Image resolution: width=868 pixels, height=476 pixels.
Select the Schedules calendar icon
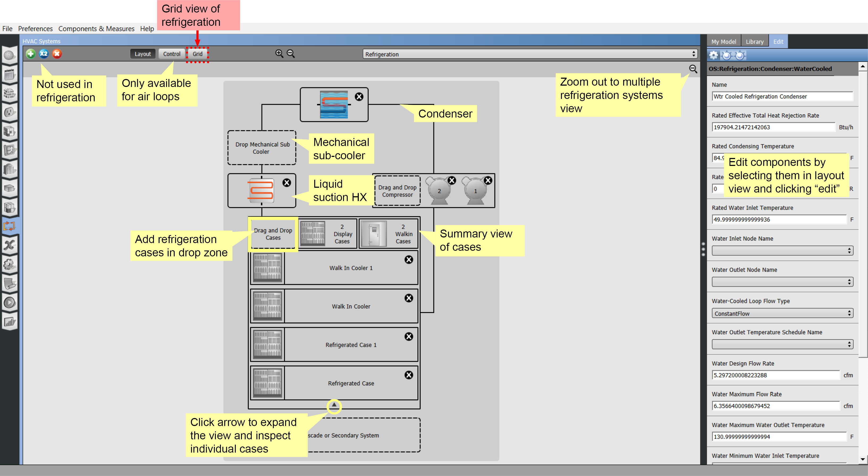pos(9,74)
